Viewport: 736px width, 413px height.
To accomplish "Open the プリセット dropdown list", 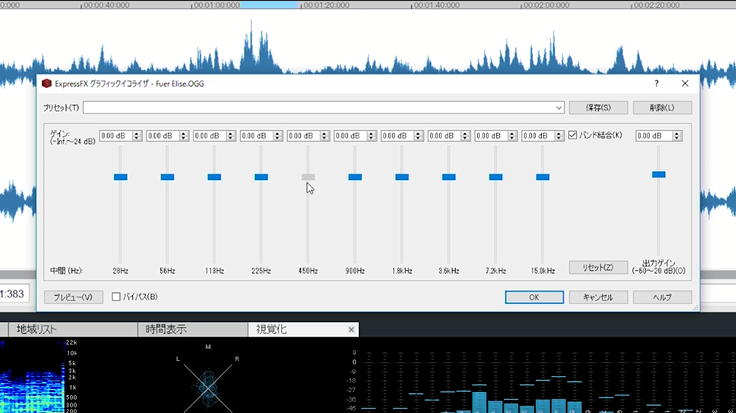I will [x=560, y=107].
